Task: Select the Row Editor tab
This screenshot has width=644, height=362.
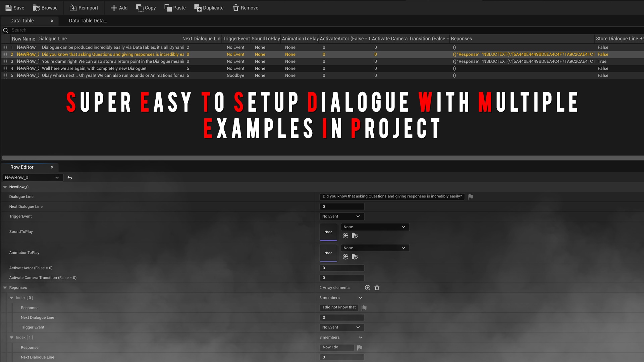Action: 21,167
